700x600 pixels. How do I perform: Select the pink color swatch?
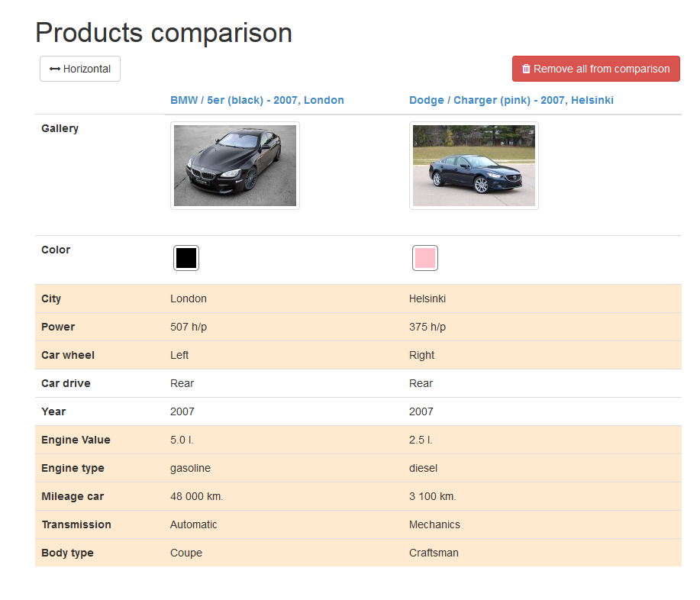click(425, 258)
